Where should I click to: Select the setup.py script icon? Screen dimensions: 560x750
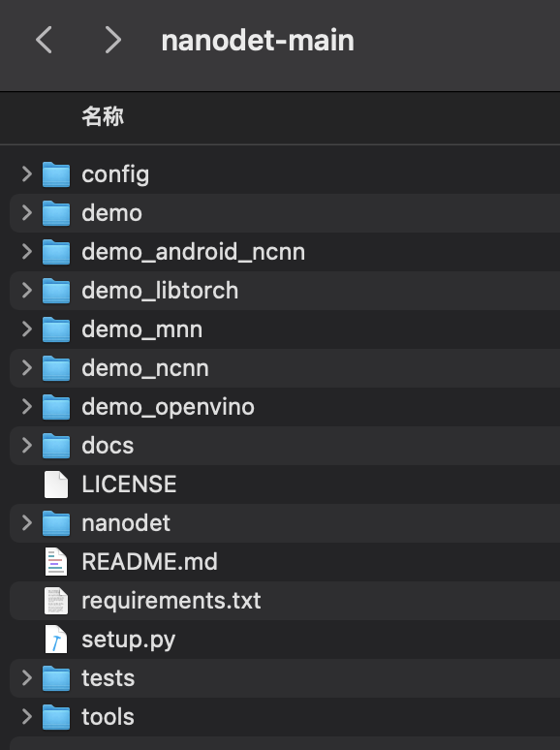pos(56,640)
